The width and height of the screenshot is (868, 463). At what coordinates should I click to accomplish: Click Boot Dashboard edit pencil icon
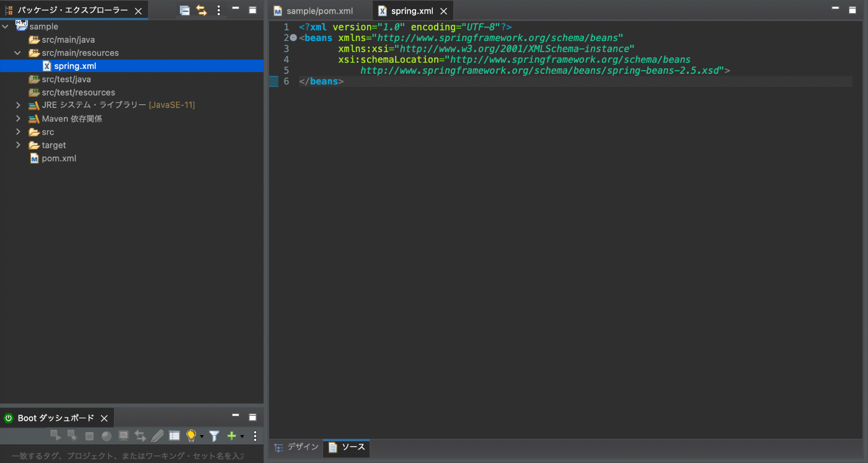click(x=157, y=436)
